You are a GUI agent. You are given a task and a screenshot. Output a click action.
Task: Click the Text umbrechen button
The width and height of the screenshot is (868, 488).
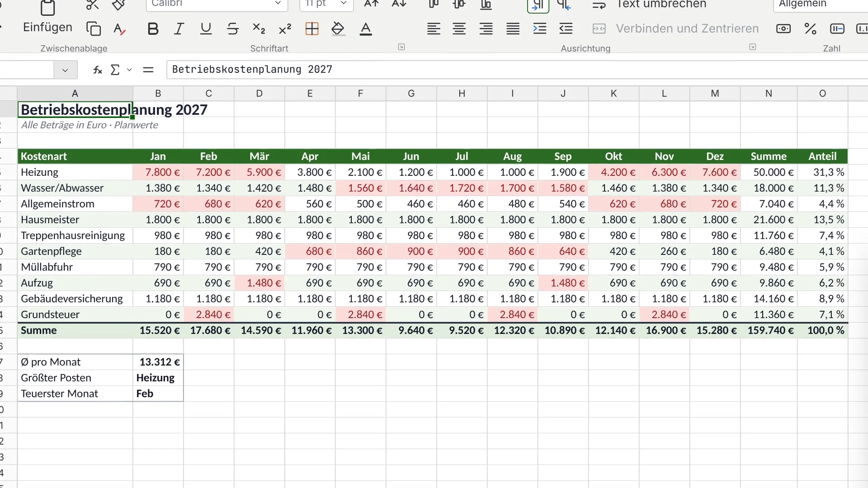(649, 5)
